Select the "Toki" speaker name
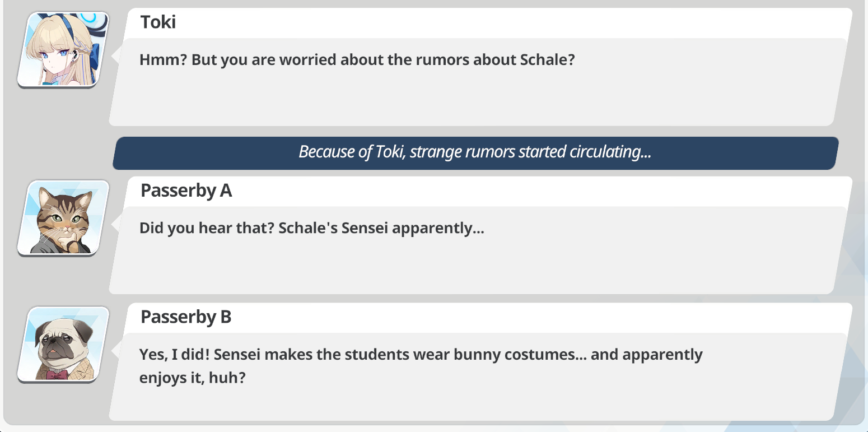This screenshot has width=868, height=432. click(x=158, y=22)
